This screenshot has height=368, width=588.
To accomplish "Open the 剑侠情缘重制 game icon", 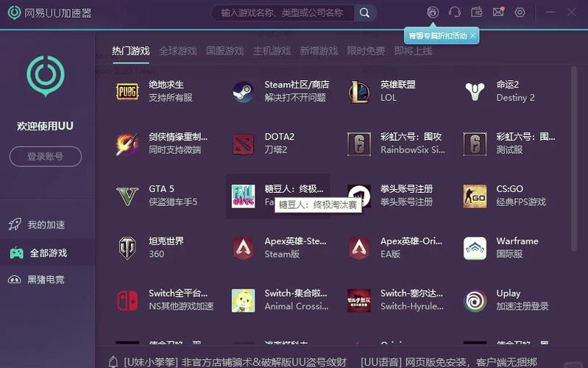I will tap(127, 144).
